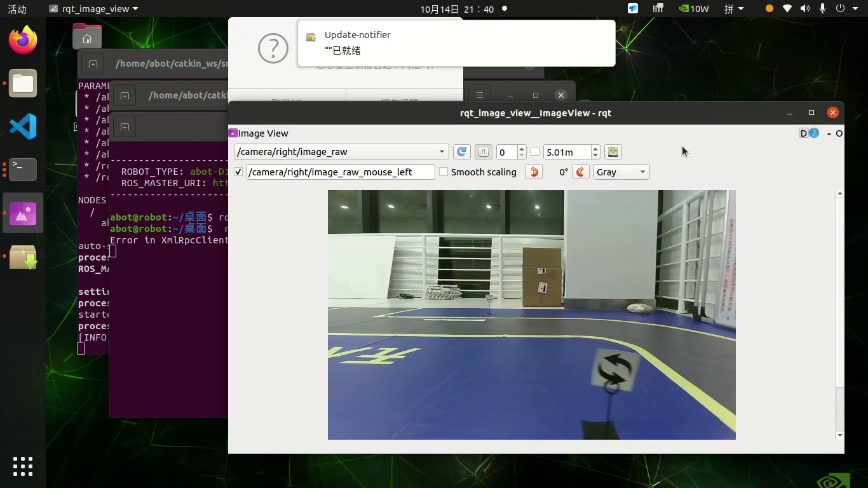The width and height of the screenshot is (868, 488).
Task: Click the Update-notifier notification
Action: tap(456, 43)
